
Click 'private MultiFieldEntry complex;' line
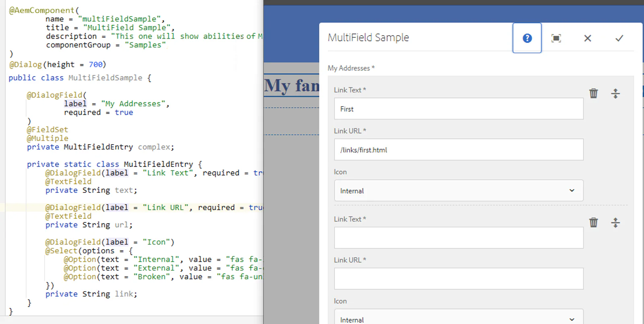(101, 147)
